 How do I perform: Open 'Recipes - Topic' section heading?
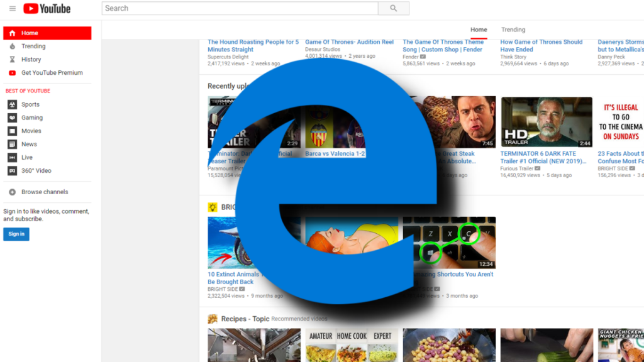[245, 319]
